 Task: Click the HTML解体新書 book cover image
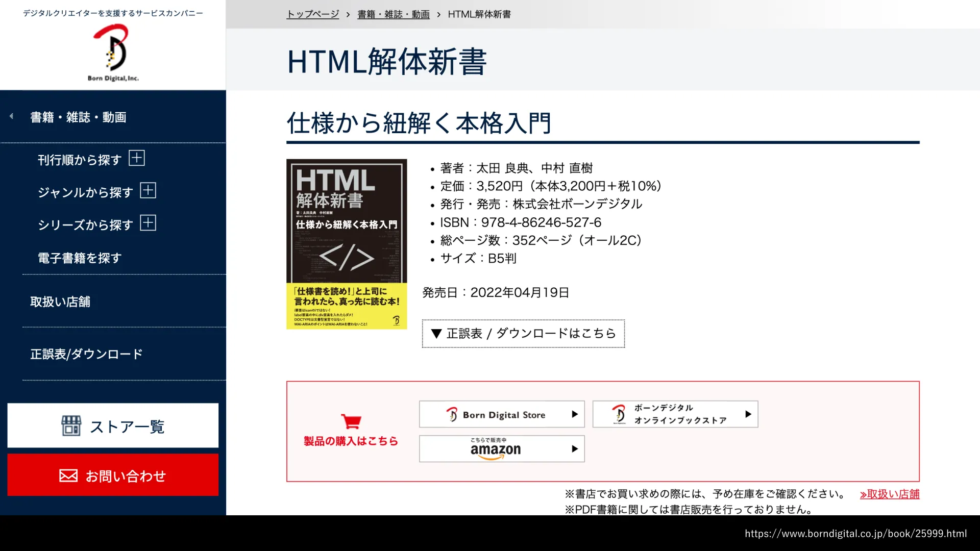point(347,244)
